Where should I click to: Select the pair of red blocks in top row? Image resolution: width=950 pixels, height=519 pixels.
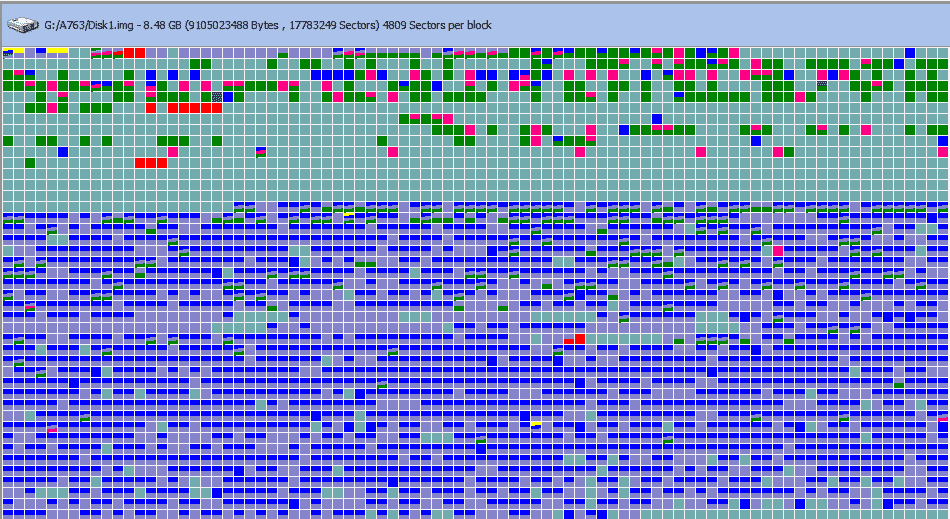[x=135, y=52]
